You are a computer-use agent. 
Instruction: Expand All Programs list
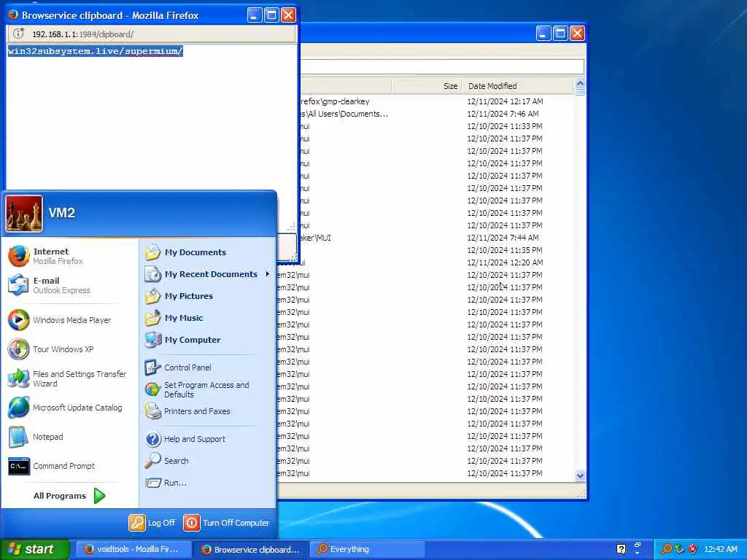click(x=69, y=496)
